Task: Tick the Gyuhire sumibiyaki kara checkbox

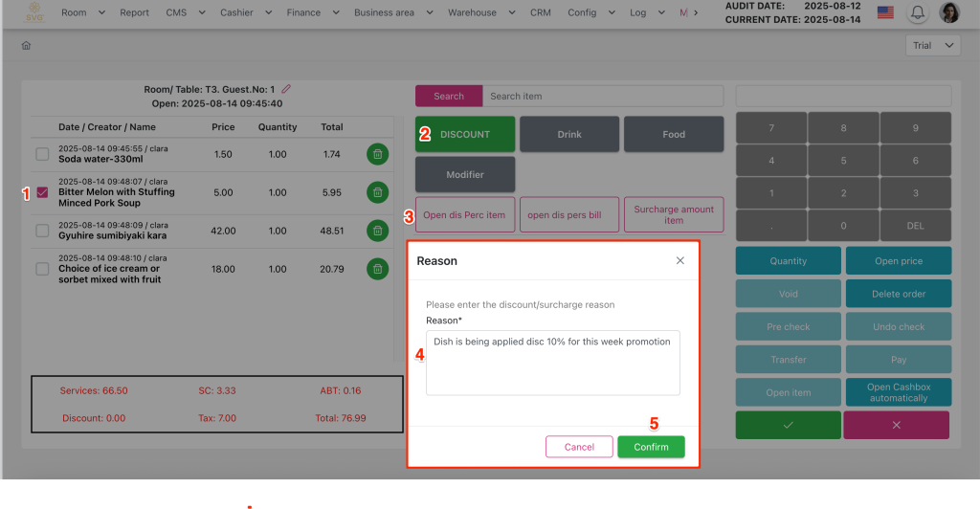Action: coord(42,231)
